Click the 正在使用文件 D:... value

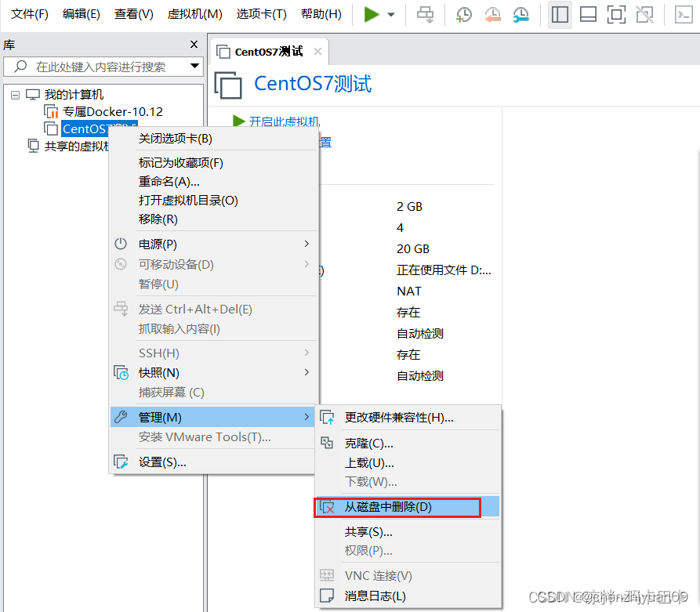point(444,270)
